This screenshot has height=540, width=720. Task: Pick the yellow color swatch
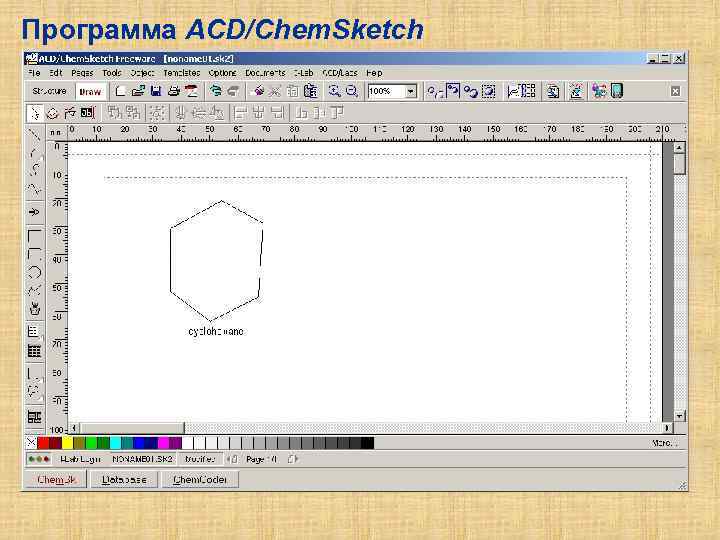(x=68, y=443)
